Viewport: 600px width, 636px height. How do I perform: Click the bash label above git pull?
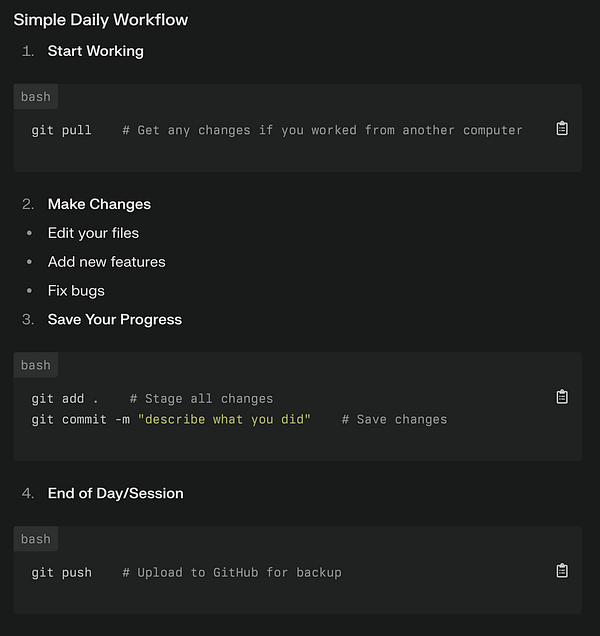pyautogui.click(x=36, y=97)
